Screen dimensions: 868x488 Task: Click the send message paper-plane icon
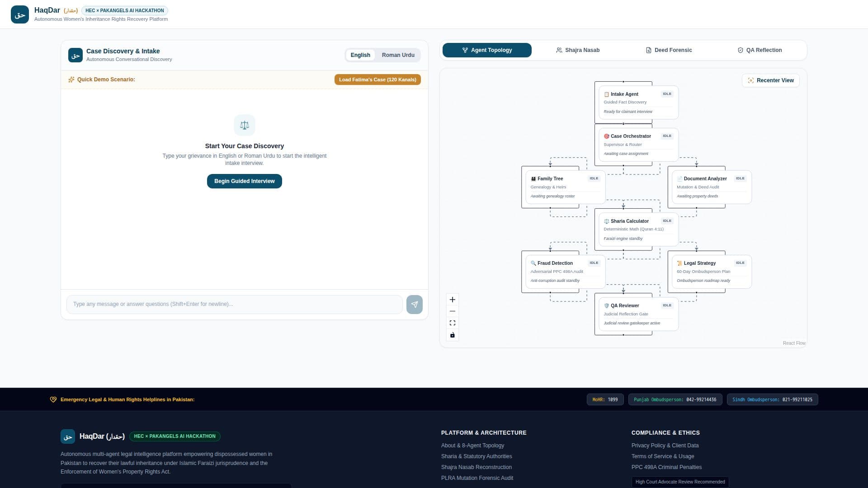pos(415,305)
